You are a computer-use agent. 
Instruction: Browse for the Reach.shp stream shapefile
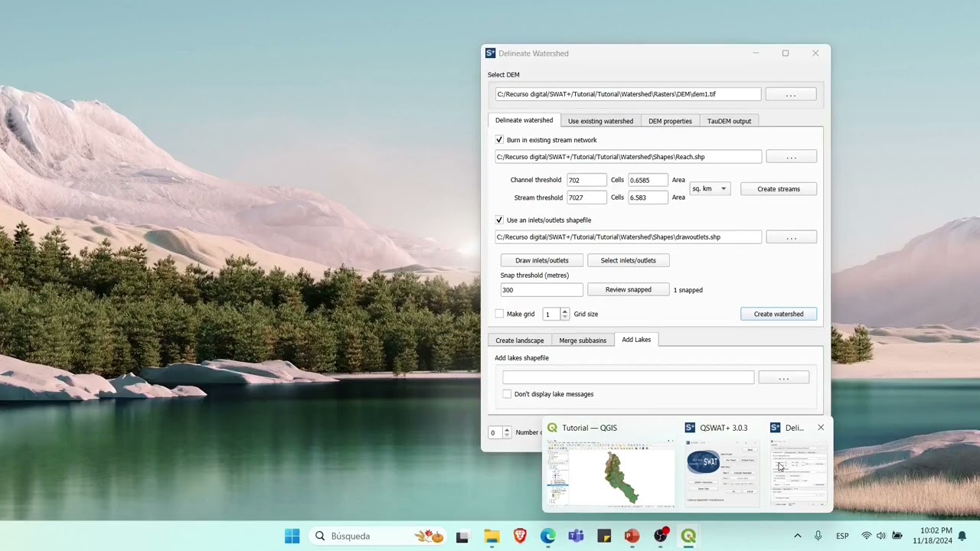791,157
